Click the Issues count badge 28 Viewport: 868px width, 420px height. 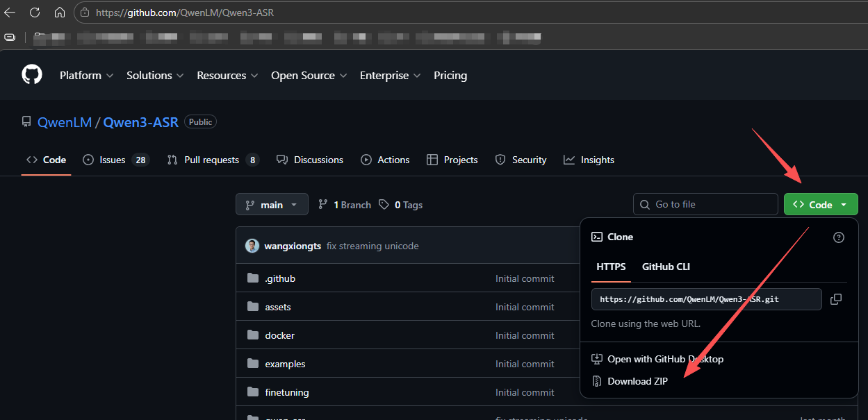pyautogui.click(x=140, y=160)
